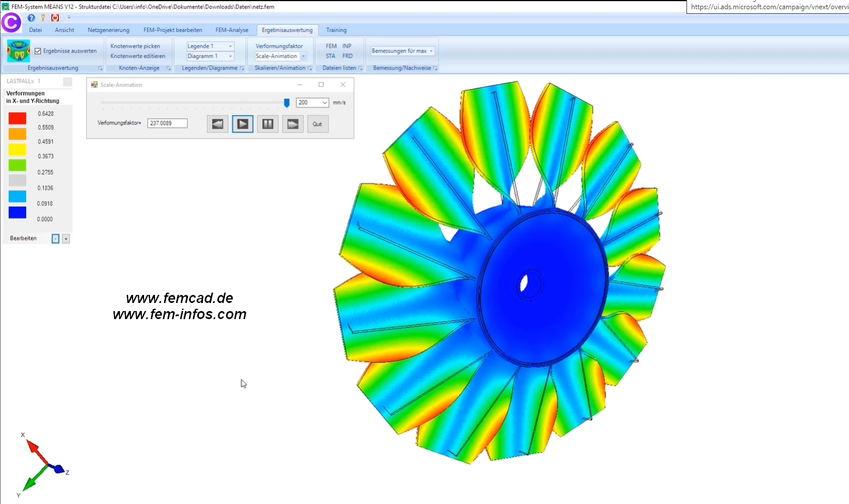This screenshot has width=849, height=504.
Task: Click the red record icon in quick access toolbar
Action: pos(55,18)
